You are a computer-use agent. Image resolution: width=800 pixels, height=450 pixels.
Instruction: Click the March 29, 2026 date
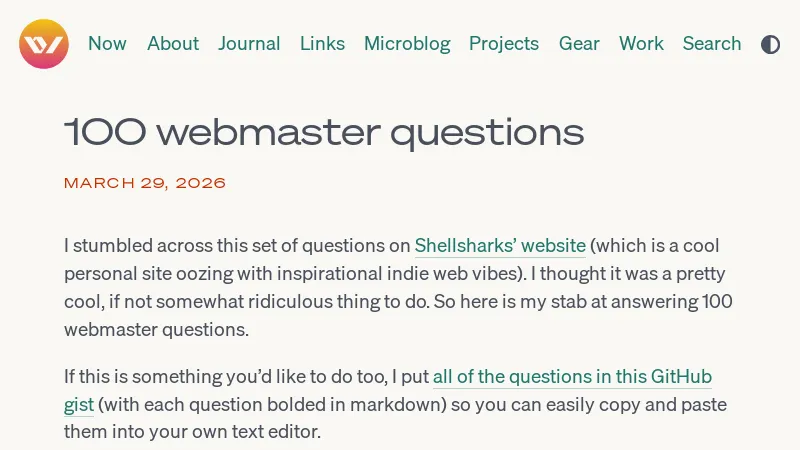pyautogui.click(x=145, y=183)
